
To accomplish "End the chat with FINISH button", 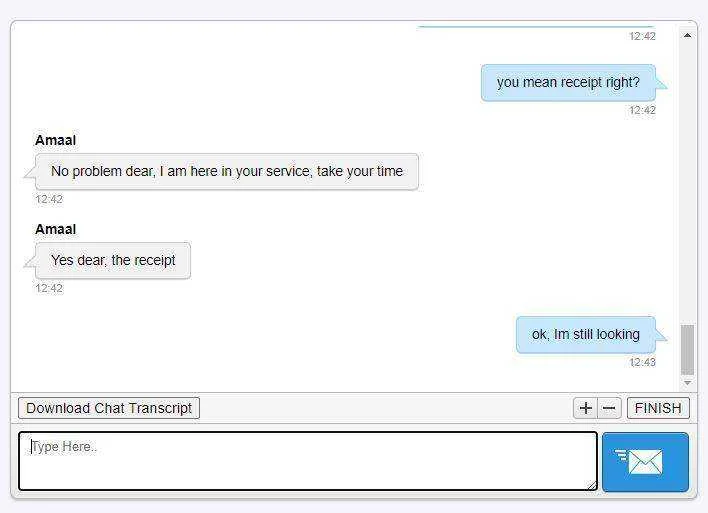I will [658, 408].
